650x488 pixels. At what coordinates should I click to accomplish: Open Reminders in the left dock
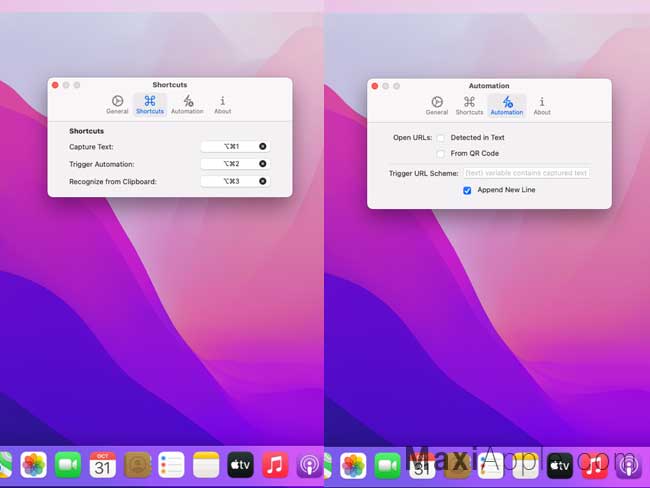coord(171,465)
